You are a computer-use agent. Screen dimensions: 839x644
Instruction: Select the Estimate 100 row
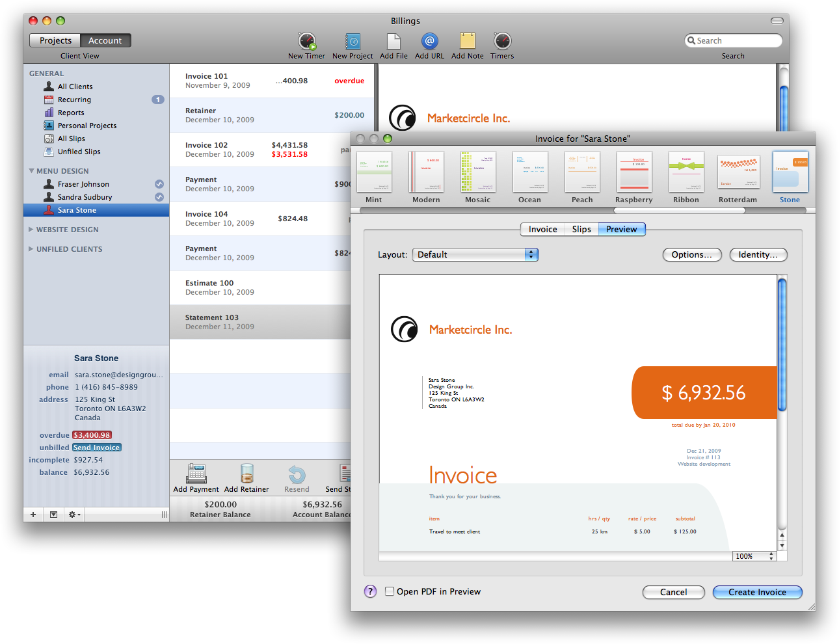(x=260, y=288)
